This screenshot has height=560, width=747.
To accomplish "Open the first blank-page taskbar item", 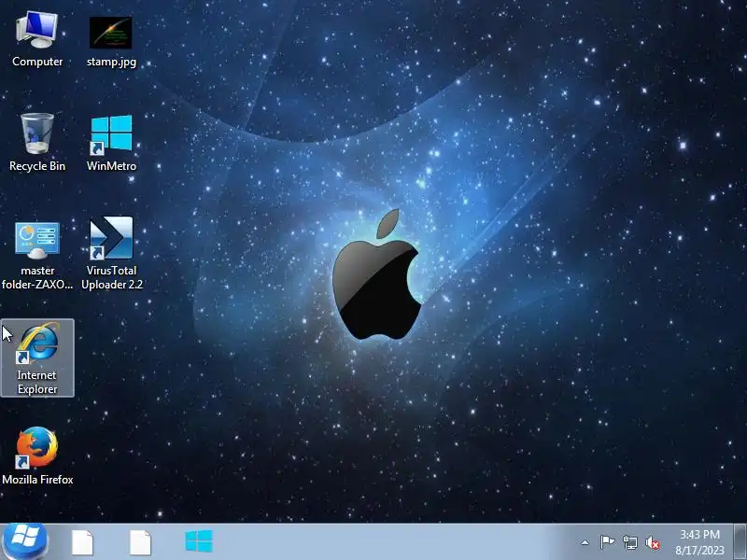I will click(x=82, y=542).
